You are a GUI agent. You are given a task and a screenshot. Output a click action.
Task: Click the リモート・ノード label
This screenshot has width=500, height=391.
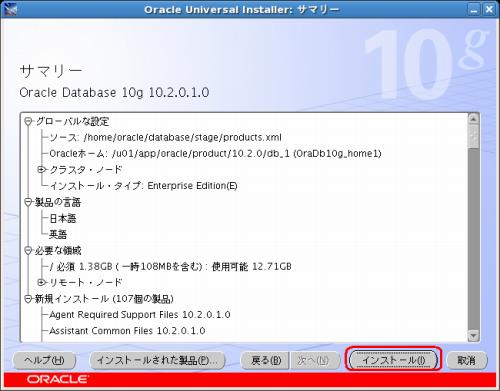[x=86, y=282]
